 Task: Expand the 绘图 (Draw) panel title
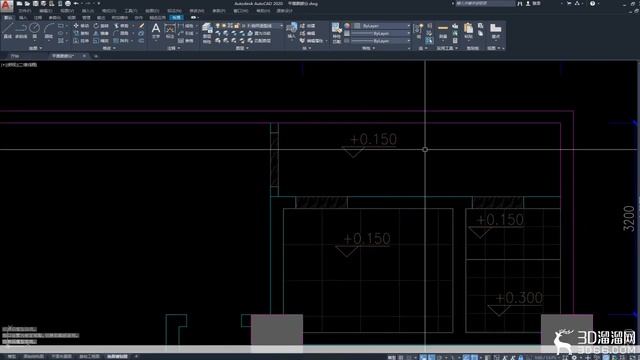click(x=35, y=48)
